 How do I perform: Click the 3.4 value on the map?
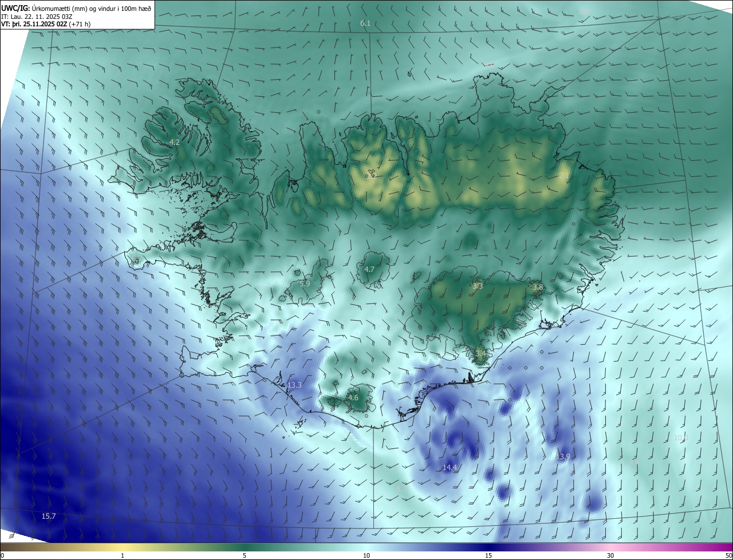[480, 354]
